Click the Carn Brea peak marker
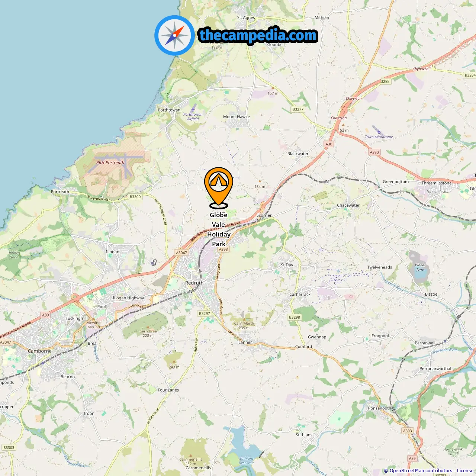This screenshot has width=476, height=476. point(148,327)
